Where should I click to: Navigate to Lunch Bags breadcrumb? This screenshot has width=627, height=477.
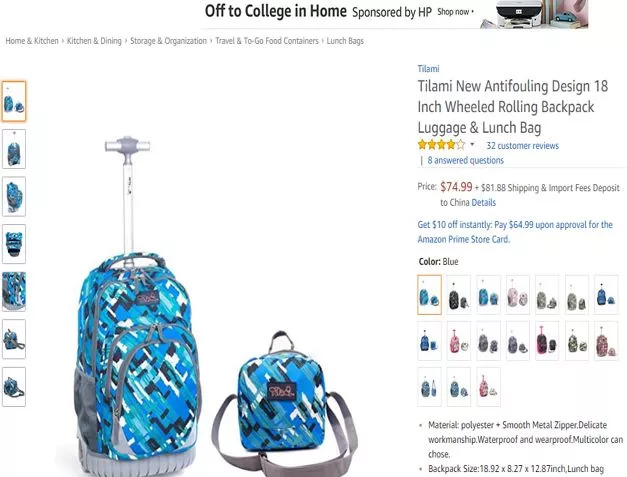[345, 41]
